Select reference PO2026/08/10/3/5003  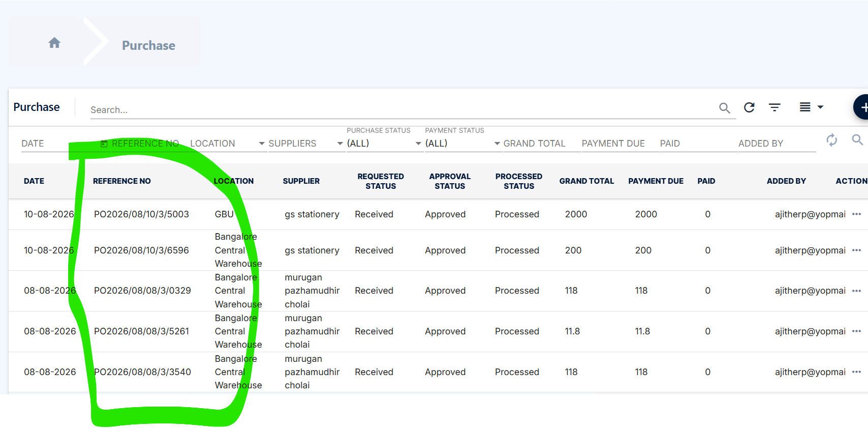click(x=141, y=214)
